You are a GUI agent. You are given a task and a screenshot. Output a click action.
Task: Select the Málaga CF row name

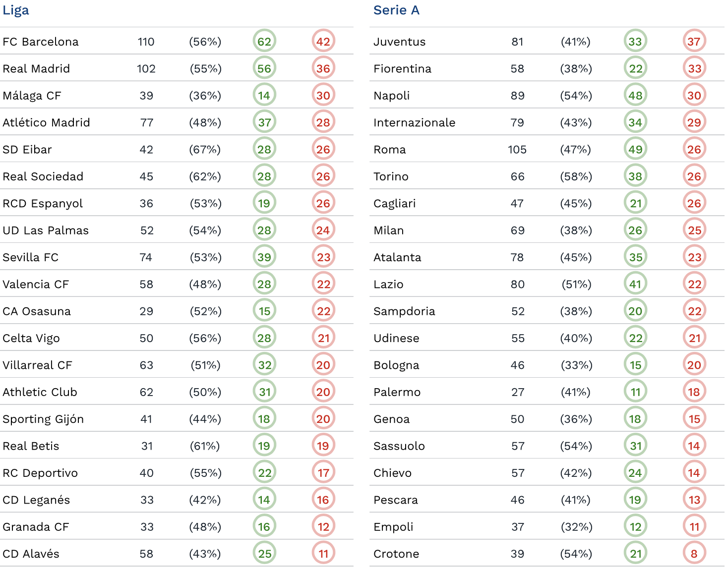[32, 96]
